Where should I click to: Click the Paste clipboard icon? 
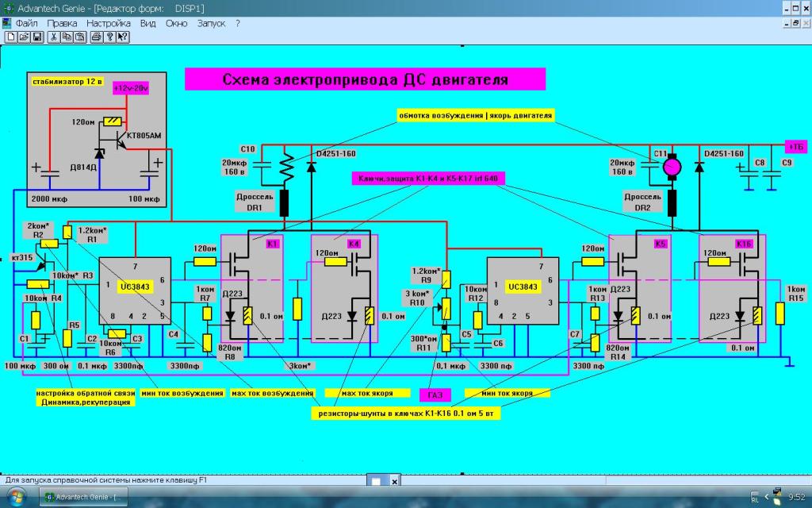pyautogui.click(x=80, y=37)
